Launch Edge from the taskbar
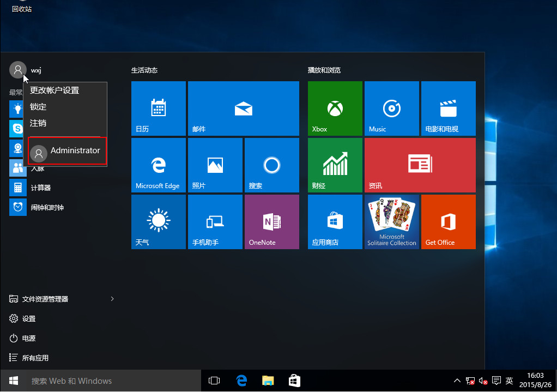This screenshot has height=392, width=557. point(241,381)
